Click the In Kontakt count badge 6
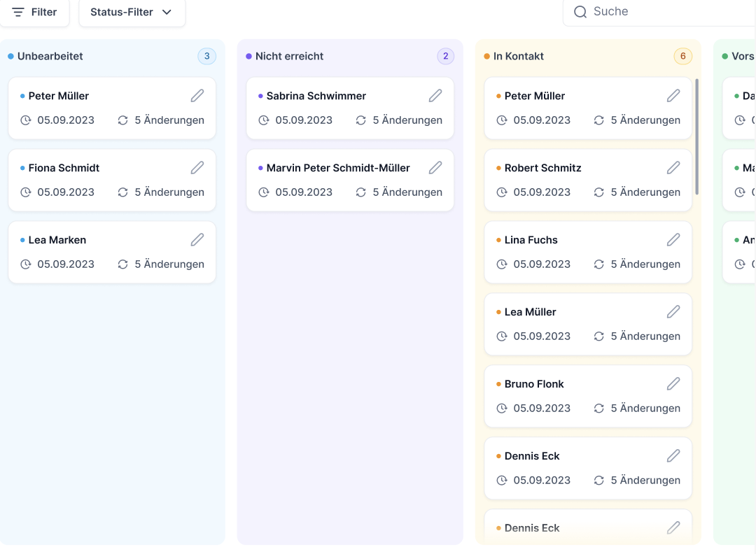This screenshot has width=756, height=554. coord(682,56)
